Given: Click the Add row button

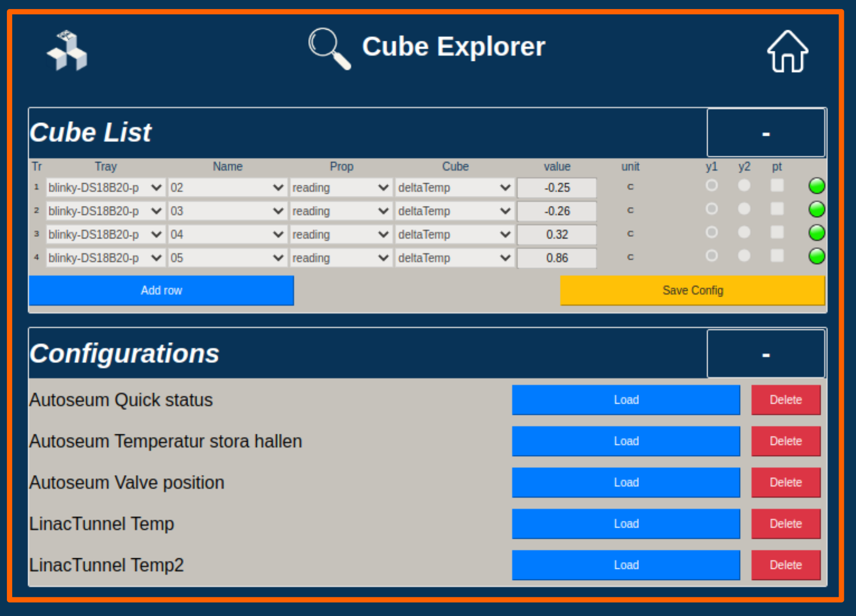Looking at the screenshot, I should tap(162, 290).
